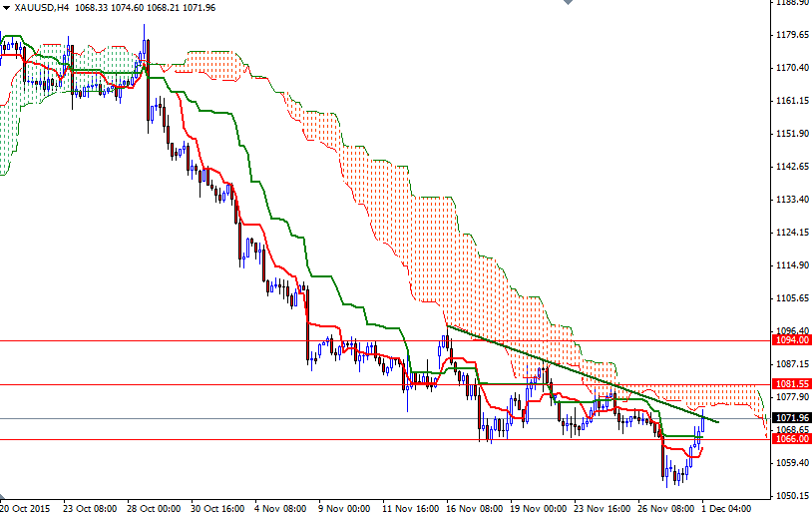Click the 1114.90 price axis label
Image resolution: width=812 pixels, height=515 pixels.
click(792, 265)
